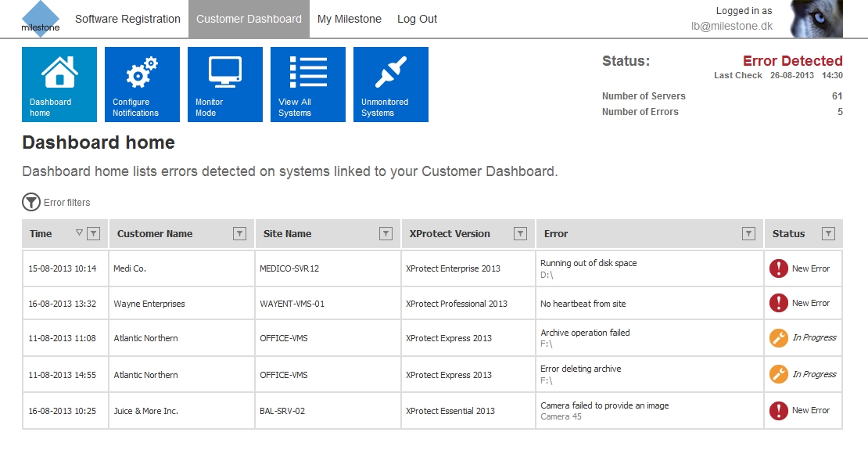Click In Progress wrench icon for Error deleting archive

coord(778,374)
